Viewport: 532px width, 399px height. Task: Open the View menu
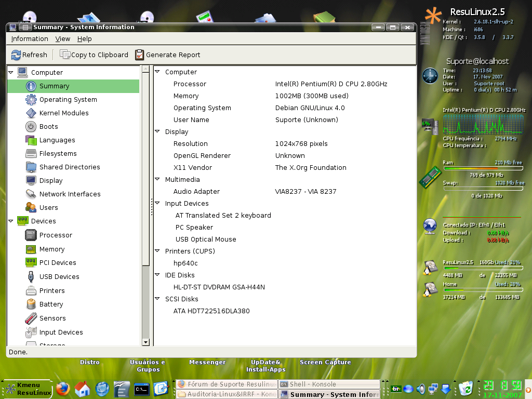[x=63, y=38]
